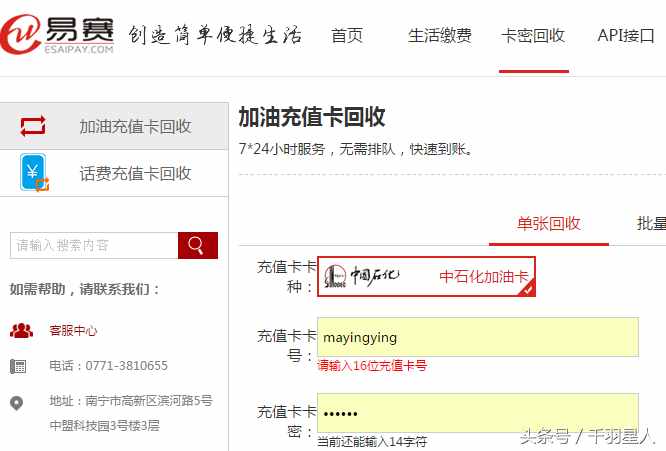Click the phone number 0771-3810655
The image size is (666, 451).
pyautogui.click(x=127, y=366)
